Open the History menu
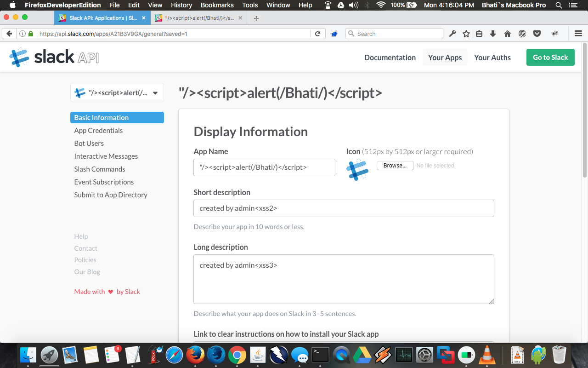Viewport: 588px width, 368px height. [x=181, y=5]
